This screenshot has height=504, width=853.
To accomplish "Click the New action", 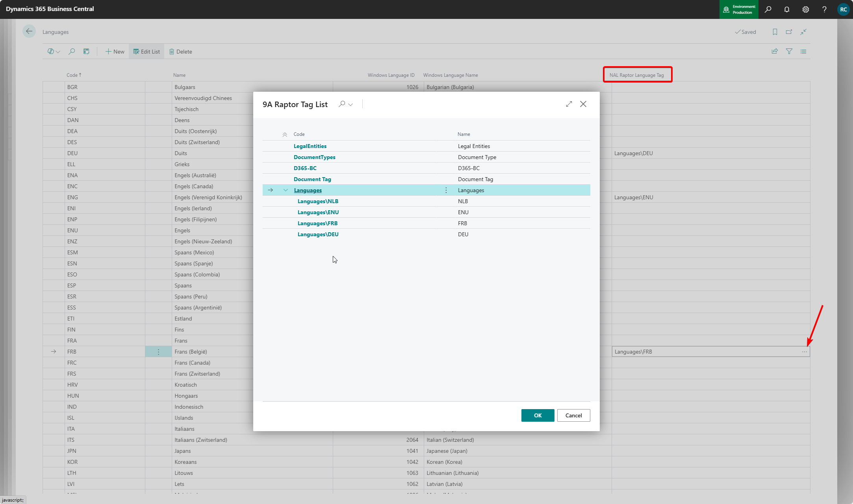I will pyautogui.click(x=115, y=52).
